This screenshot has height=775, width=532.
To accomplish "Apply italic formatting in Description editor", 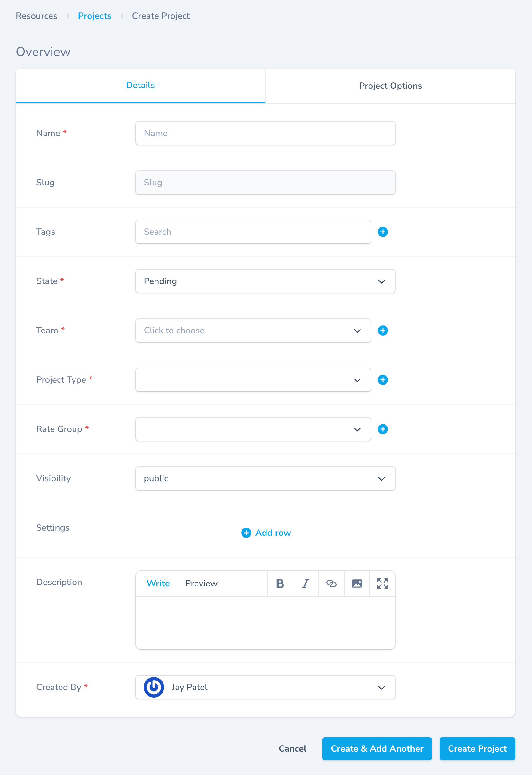I will point(305,583).
